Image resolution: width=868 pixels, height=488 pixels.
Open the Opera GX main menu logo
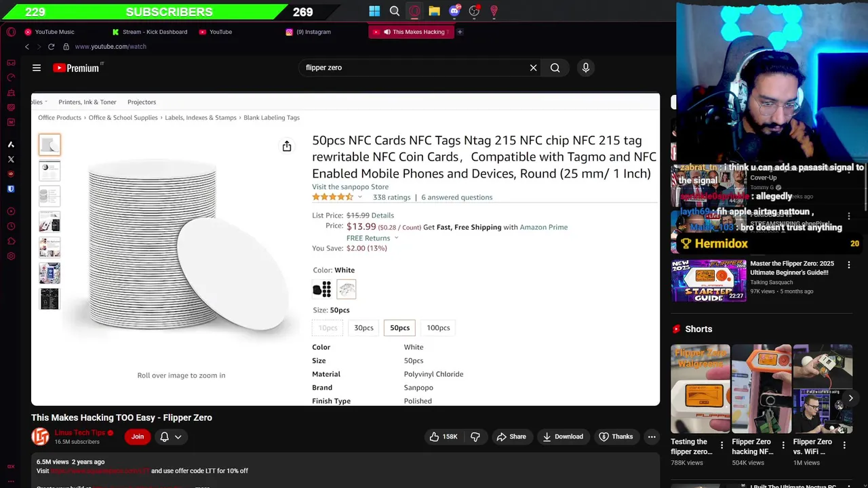11,32
